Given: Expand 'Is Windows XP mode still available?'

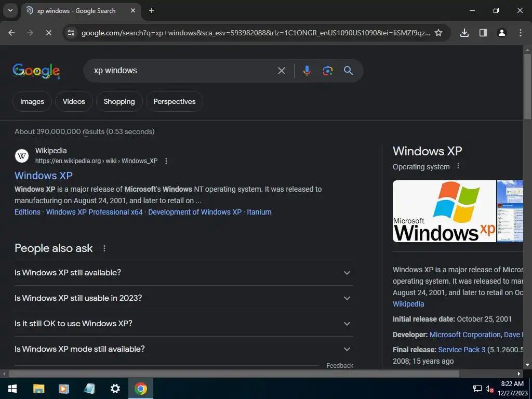Looking at the screenshot, I should [x=183, y=349].
